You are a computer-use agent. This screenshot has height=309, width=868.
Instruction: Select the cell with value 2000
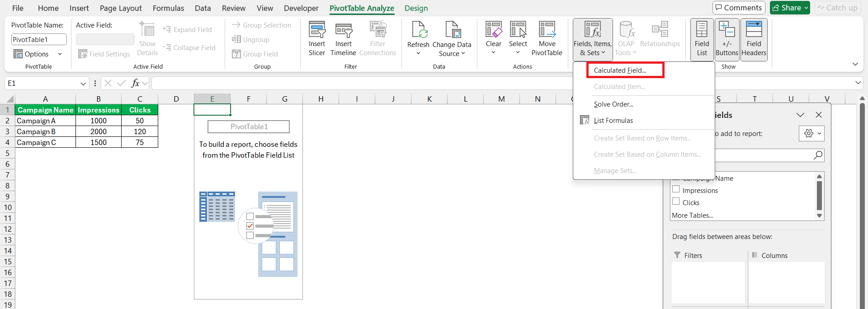(99, 131)
